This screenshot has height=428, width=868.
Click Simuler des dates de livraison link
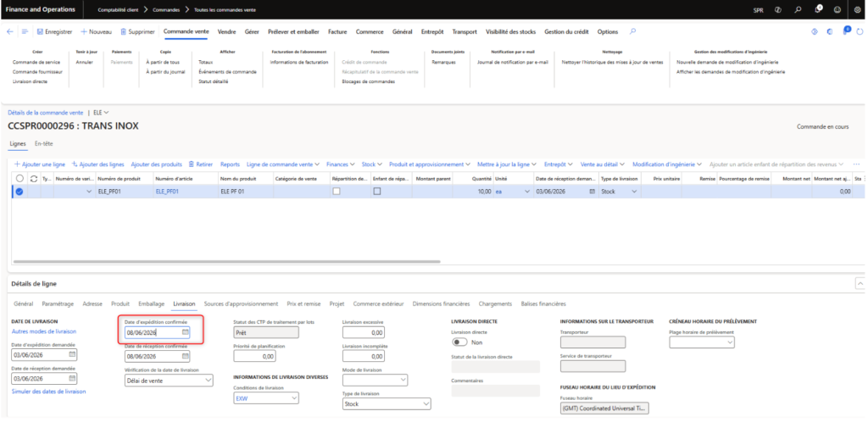tap(48, 392)
